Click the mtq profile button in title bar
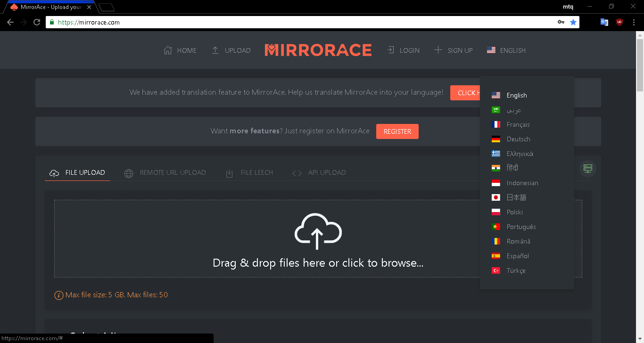Image resolution: width=644 pixels, height=343 pixels. pos(568,7)
